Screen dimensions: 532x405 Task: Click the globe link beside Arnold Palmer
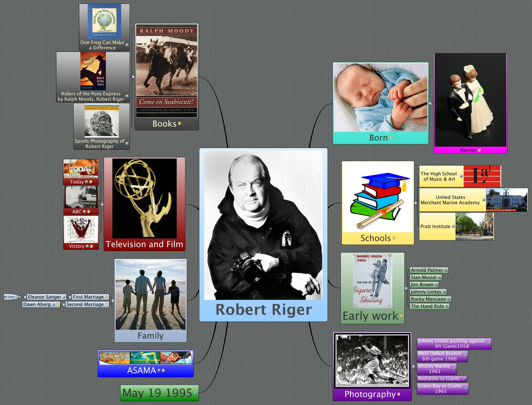[x=446, y=270]
